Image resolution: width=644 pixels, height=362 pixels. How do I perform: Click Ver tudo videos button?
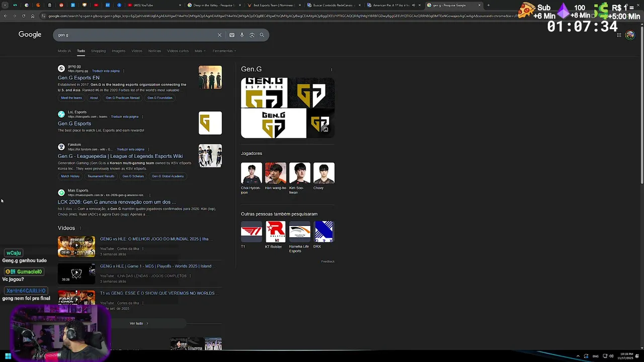[139, 323]
